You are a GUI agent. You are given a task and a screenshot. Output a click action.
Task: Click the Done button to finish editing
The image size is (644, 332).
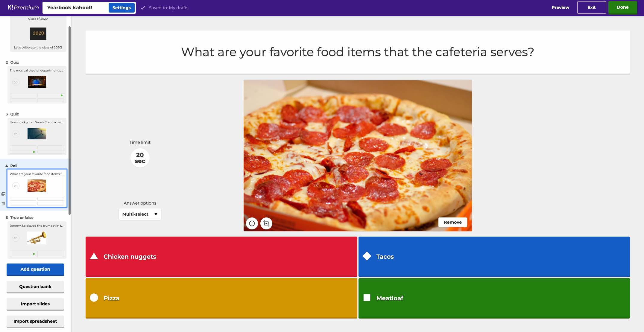623,7
